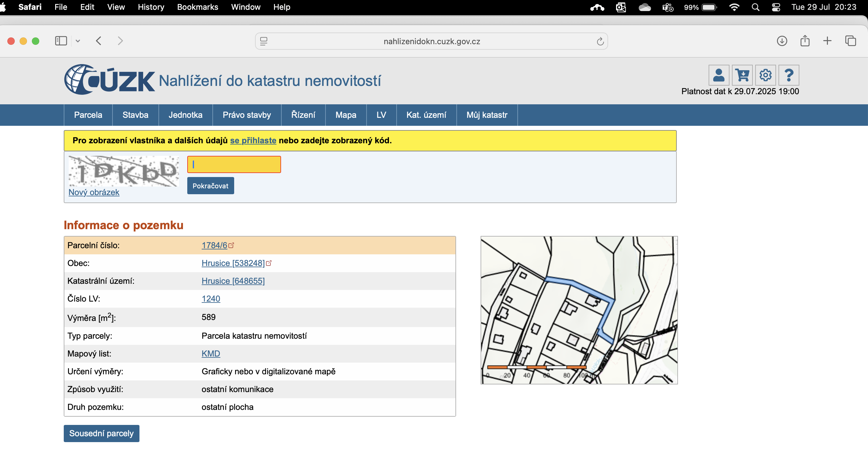This screenshot has width=868, height=451.
Task: Click Safari's reload page icon
Action: click(x=600, y=41)
